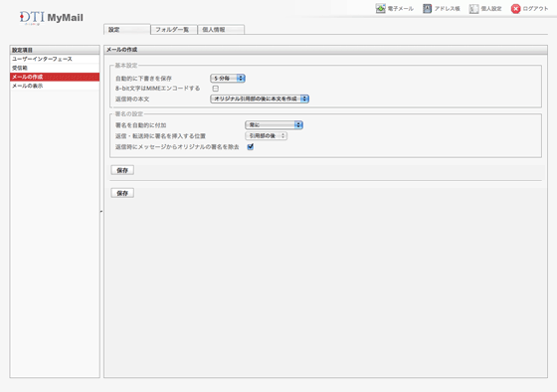Switch to the 個人情報 tab
The image size is (557, 392).
click(221, 30)
